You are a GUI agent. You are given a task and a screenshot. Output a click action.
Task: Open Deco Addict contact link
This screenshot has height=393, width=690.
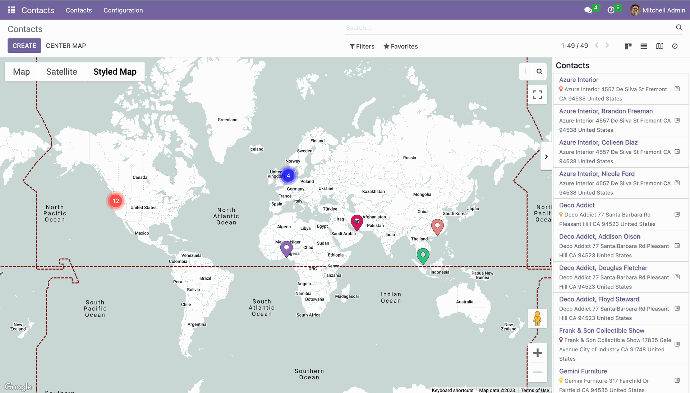pos(576,205)
